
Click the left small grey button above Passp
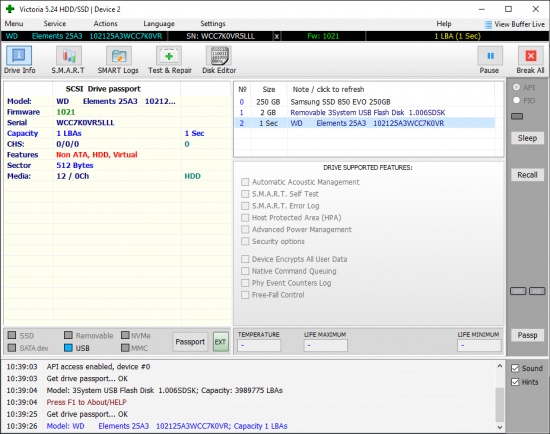tap(518, 291)
